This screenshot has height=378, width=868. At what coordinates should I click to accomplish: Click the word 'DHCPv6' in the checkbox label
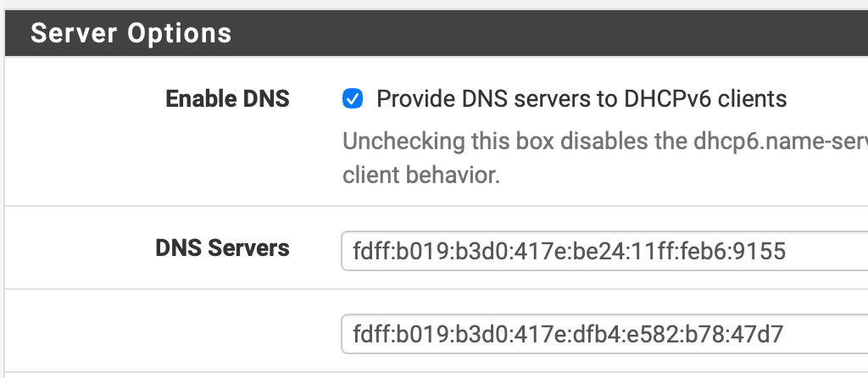tap(669, 99)
